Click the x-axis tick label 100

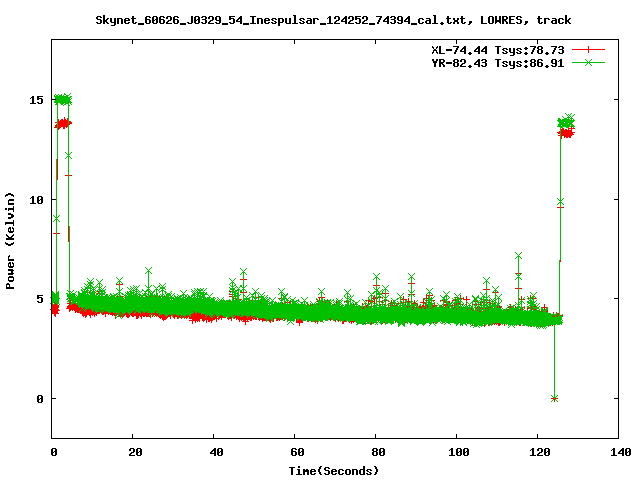pyautogui.click(x=459, y=452)
